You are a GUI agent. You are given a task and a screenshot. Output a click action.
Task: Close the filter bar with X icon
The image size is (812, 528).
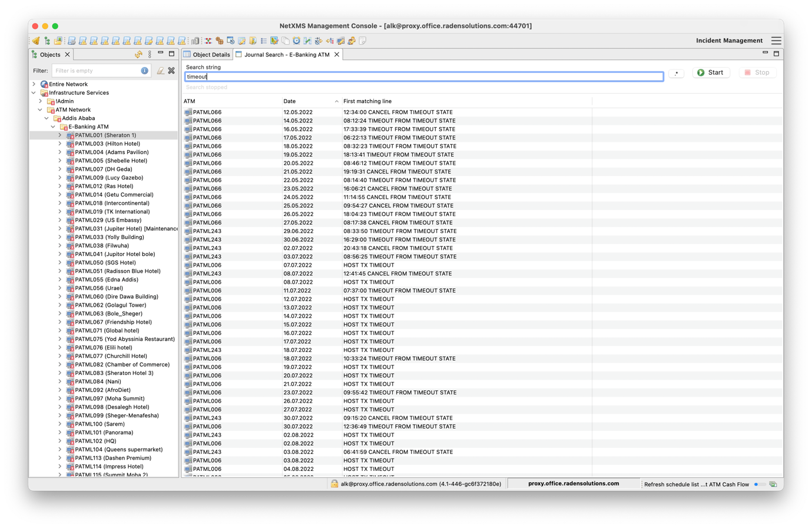tap(171, 71)
